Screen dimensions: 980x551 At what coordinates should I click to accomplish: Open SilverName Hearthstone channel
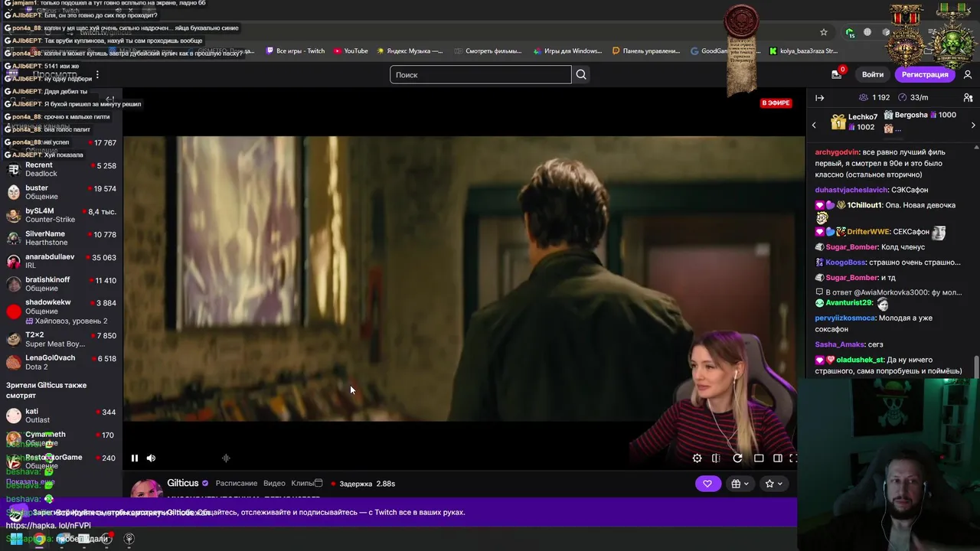click(61, 238)
